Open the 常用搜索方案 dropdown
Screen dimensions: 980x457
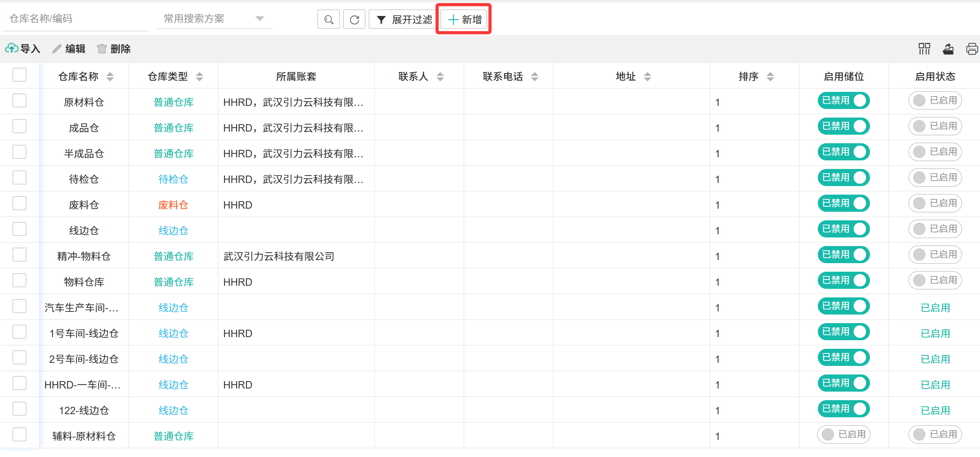coord(213,19)
